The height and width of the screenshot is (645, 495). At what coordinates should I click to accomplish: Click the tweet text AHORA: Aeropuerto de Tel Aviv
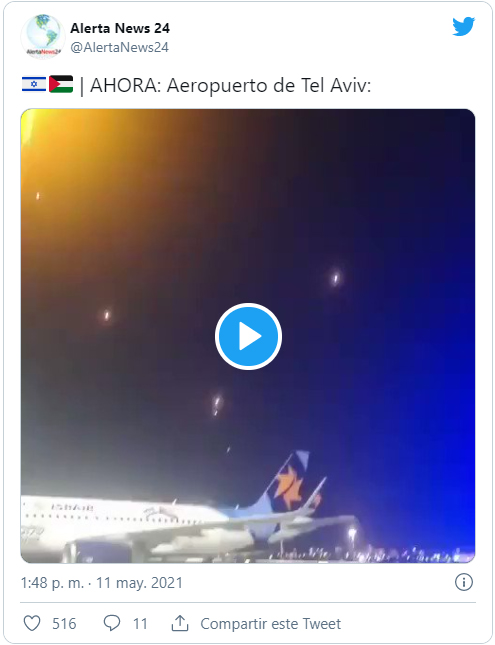pyautogui.click(x=230, y=86)
